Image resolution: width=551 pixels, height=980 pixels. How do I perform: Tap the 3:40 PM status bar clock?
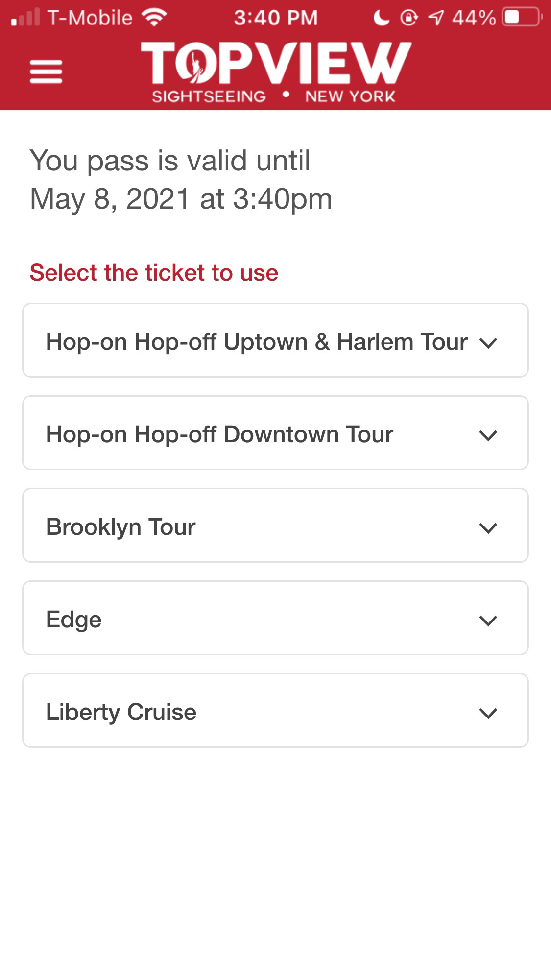[x=276, y=18]
